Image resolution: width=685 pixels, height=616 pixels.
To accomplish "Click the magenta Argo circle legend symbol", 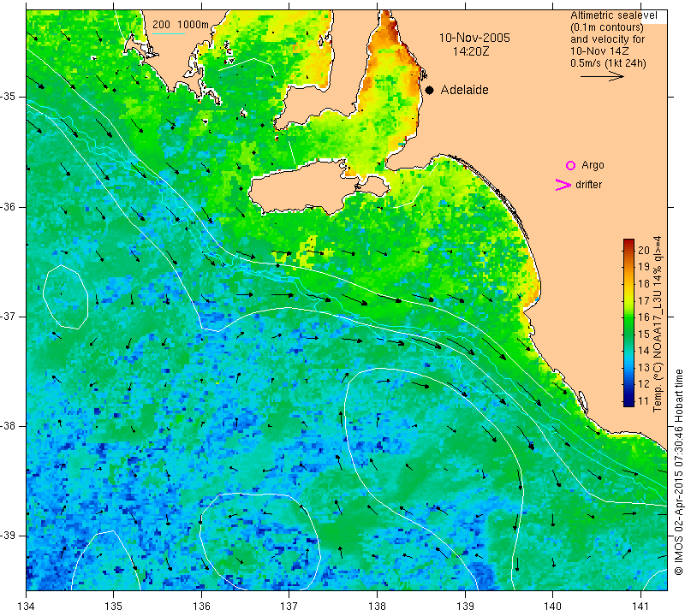I will pyautogui.click(x=570, y=165).
